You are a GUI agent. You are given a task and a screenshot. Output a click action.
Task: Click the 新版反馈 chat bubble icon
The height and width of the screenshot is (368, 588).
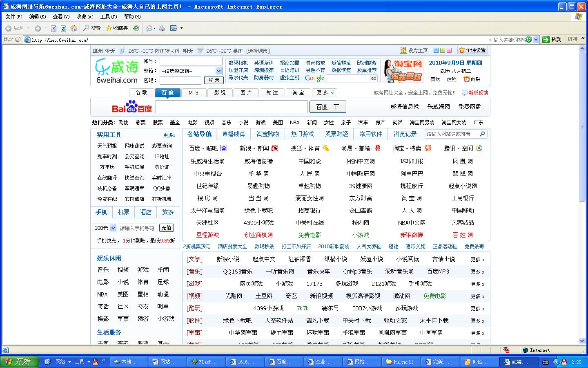coord(464,93)
